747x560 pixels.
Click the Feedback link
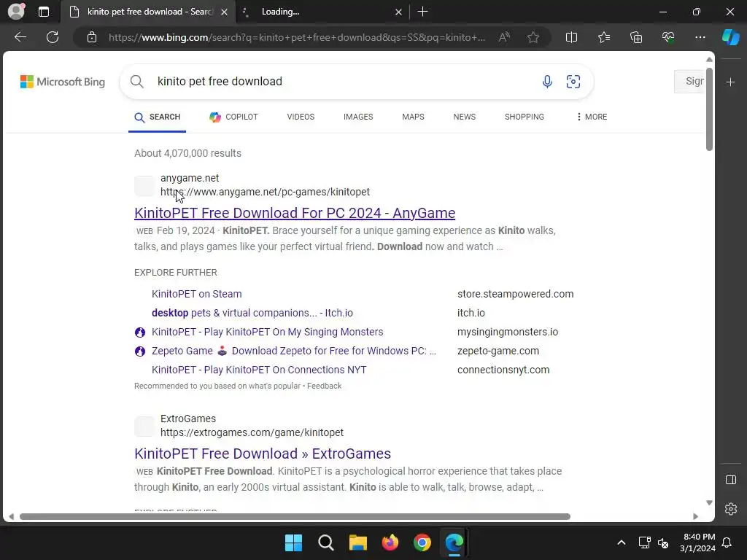tap(324, 386)
